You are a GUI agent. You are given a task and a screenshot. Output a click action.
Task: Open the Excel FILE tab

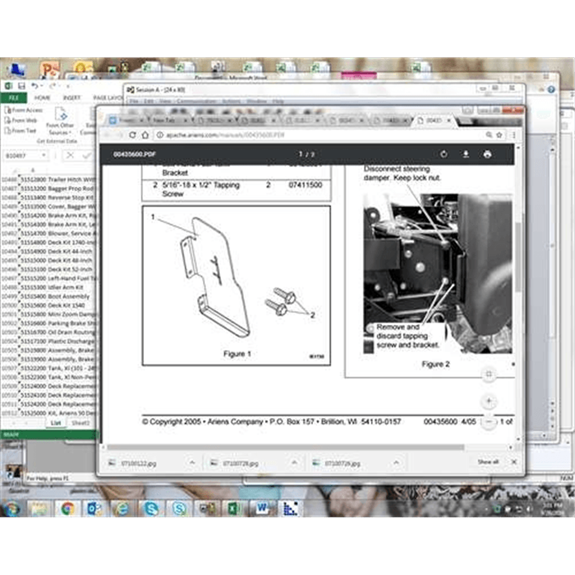pyautogui.click(x=14, y=98)
